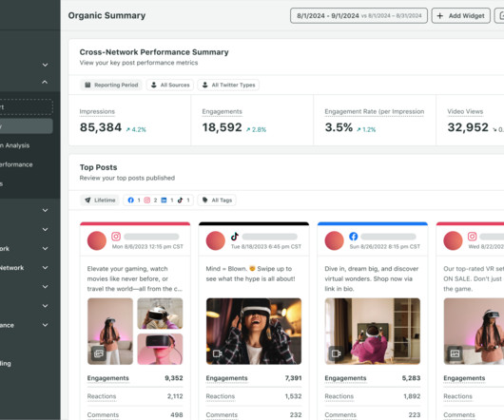
Task: Select the highlighted active sidebar report item
Action: pos(27,126)
